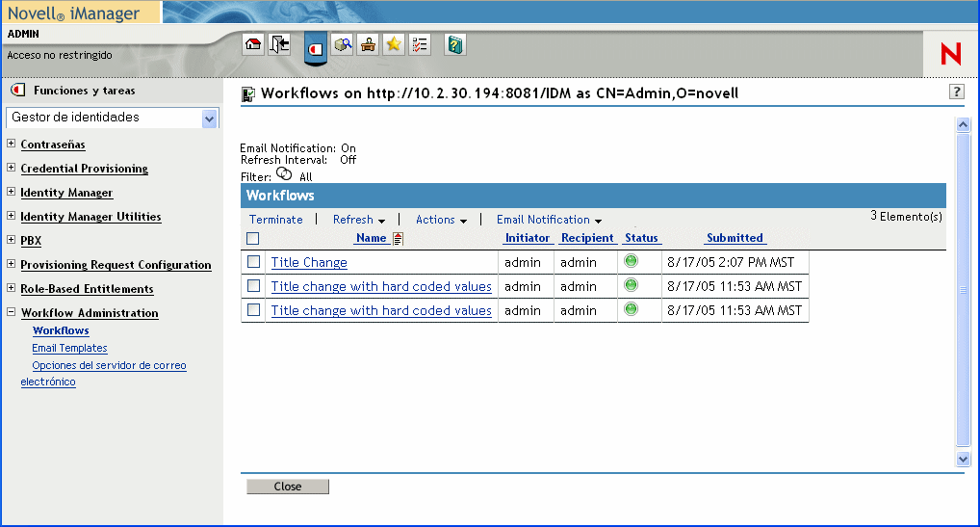
Task: Expand Role-Based Entitlements node
Action: [x=11, y=287]
